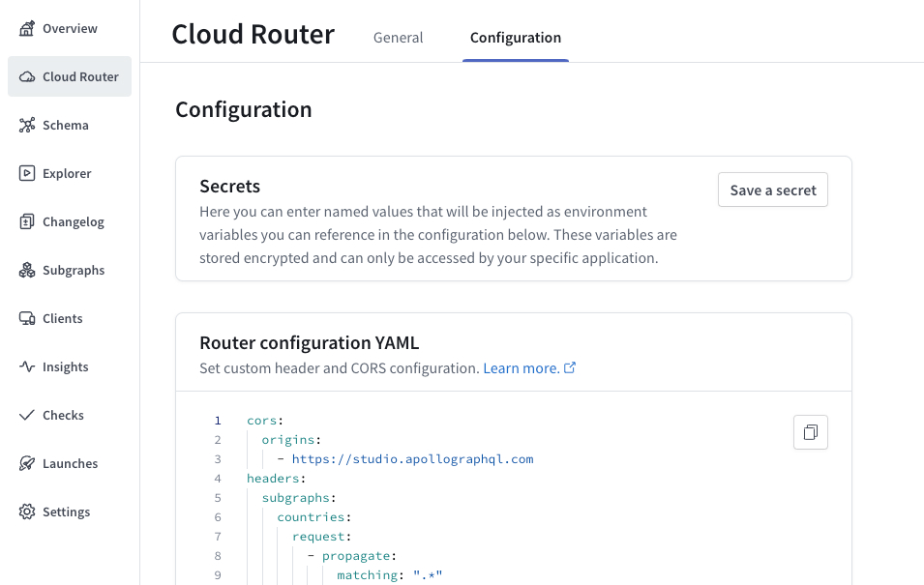This screenshot has width=924, height=585.
Task: Click the external link icon after Learn more
Action: click(x=570, y=368)
